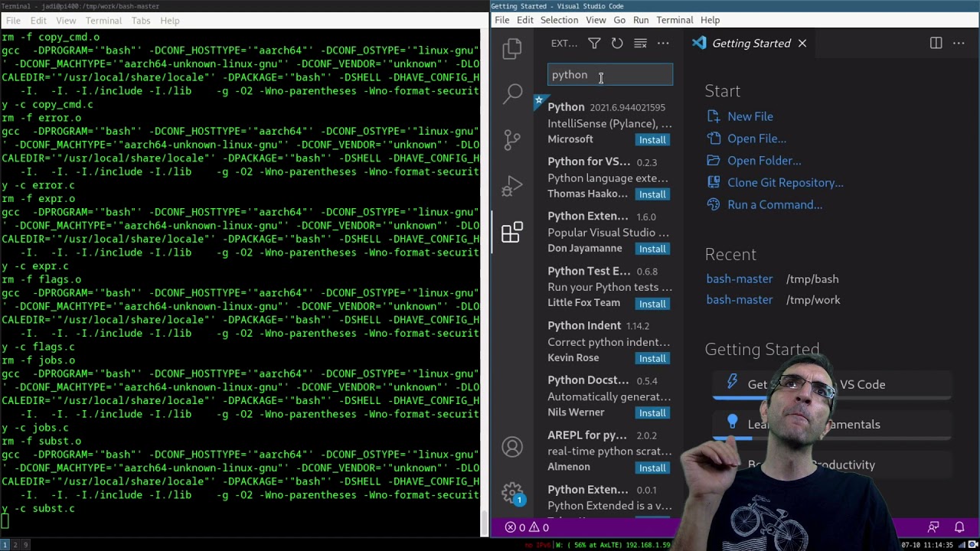The width and height of the screenshot is (980, 551).
Task: Click Run a Command link
Action: [x=774, y=204]
